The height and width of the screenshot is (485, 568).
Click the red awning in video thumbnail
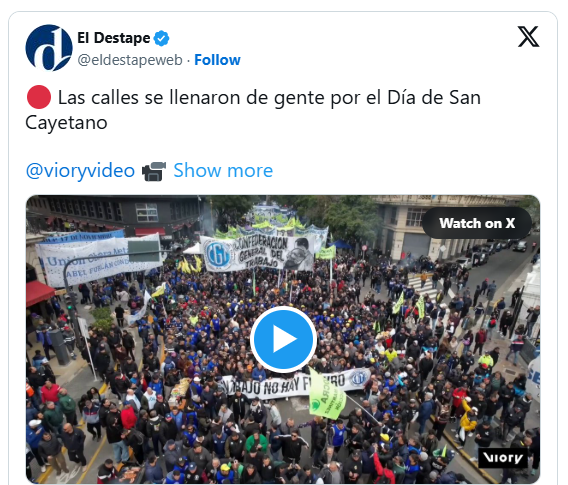point(39,293)
